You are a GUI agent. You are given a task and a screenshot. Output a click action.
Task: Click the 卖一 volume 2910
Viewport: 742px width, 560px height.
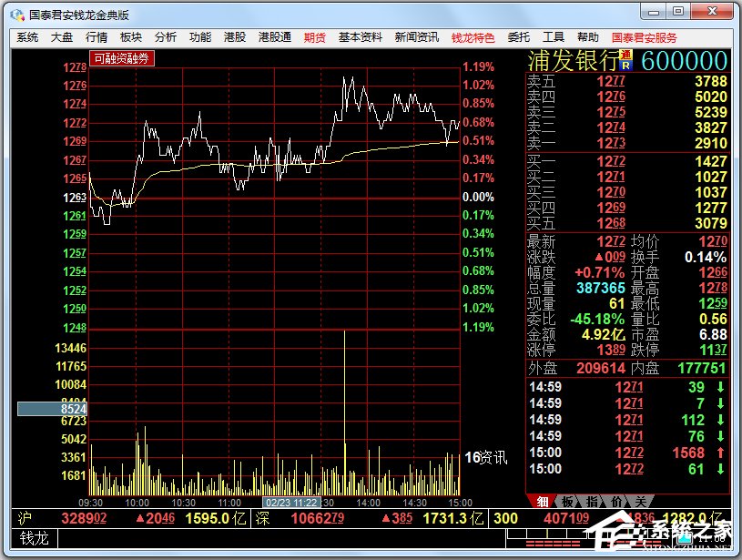pyautogui.click(x=711, y=144)
